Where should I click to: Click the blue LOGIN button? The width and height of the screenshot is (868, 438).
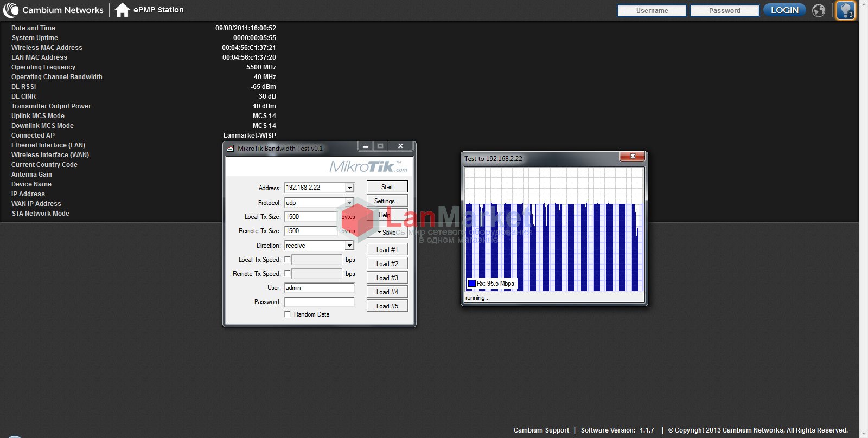point(784,10)
